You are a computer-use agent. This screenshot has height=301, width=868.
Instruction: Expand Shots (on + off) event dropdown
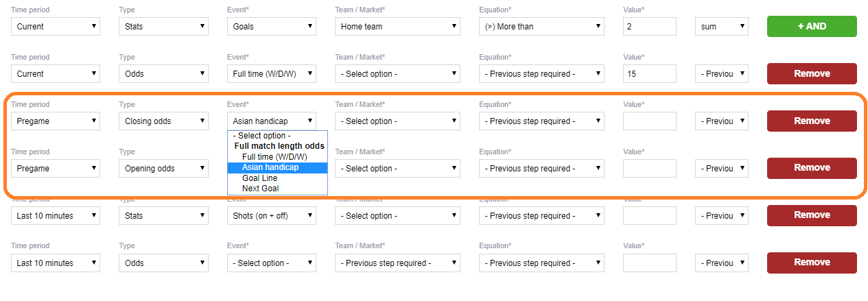point(272,216)
